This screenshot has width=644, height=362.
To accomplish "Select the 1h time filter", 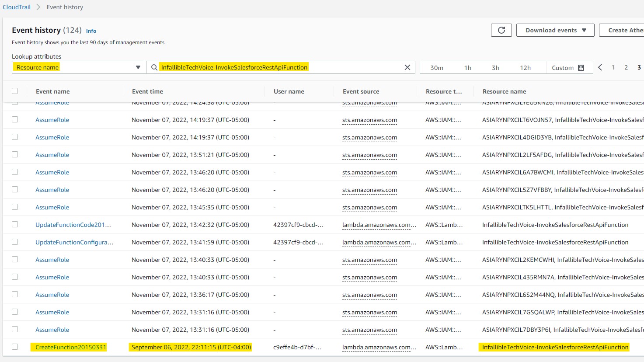I will (467, 67).
